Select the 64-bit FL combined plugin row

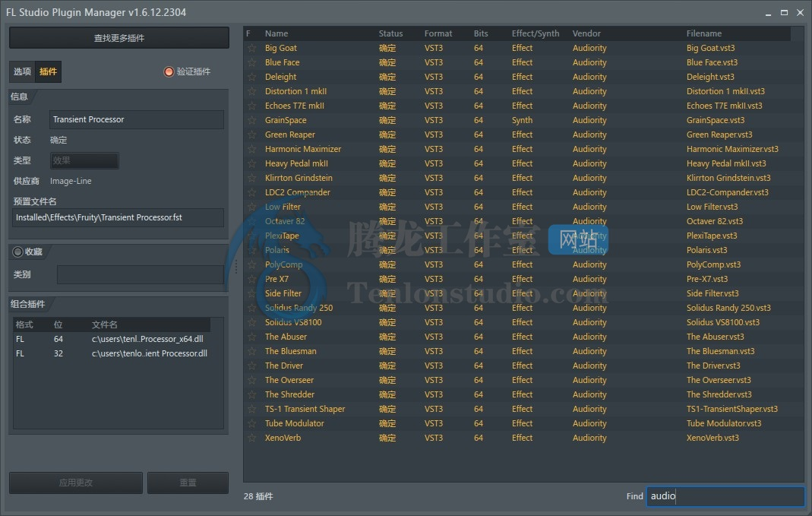(112, 340)
